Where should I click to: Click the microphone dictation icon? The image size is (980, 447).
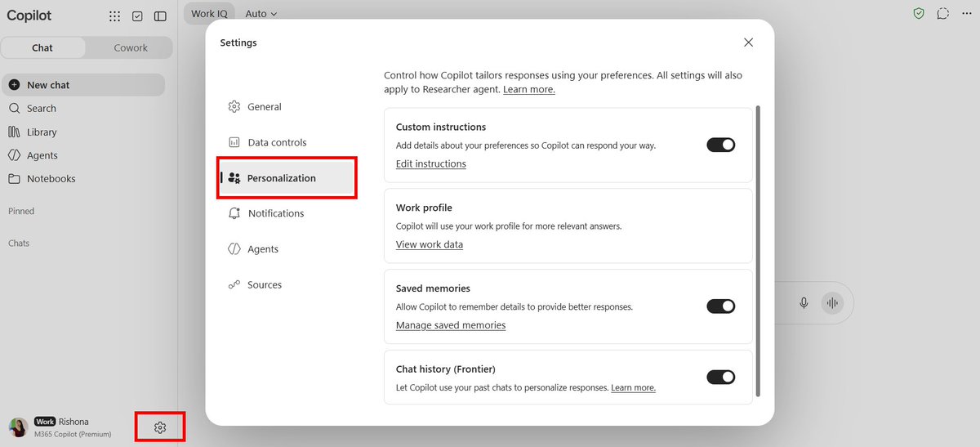(x=804, y=303)
